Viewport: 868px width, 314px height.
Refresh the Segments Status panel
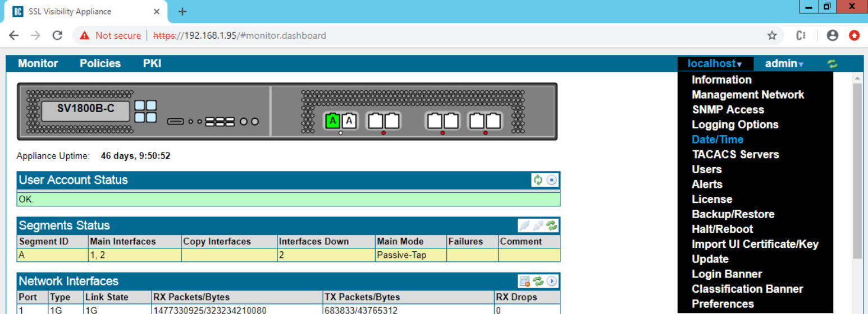pyautogui.click(x=552, y=225)
